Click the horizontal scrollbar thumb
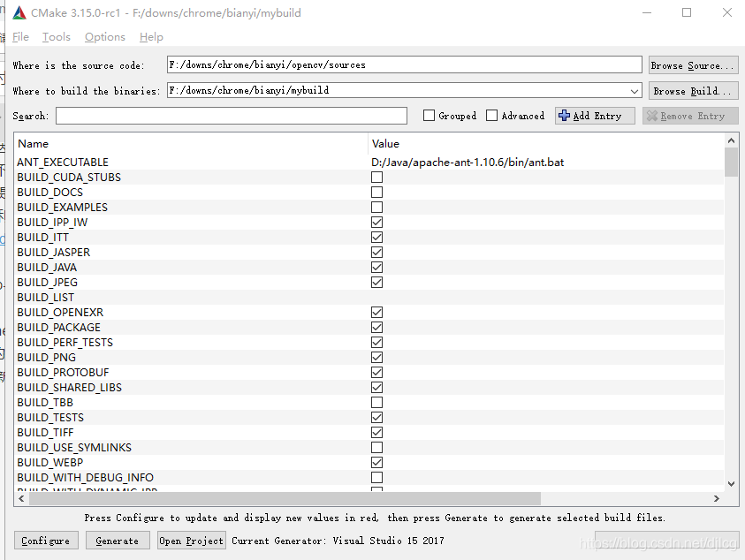This screenshot has width=745, height=560. 285,498
